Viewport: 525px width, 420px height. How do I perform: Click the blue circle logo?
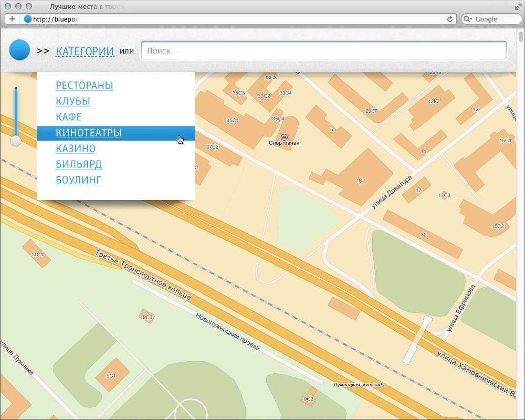coord(19,50)
